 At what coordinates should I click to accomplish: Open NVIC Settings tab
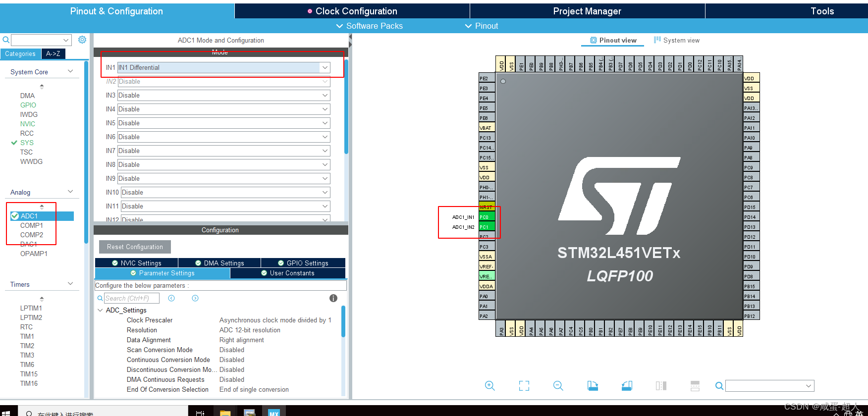[x=136, y=263]
